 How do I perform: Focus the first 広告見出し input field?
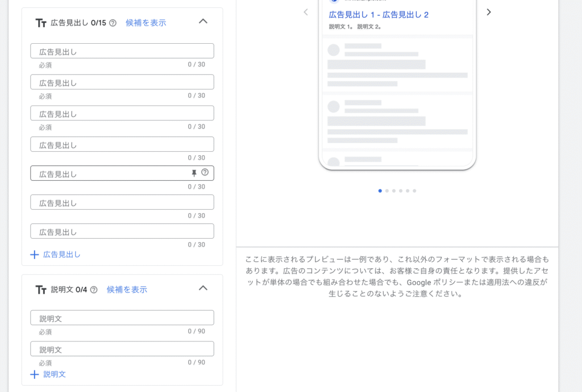122,51
